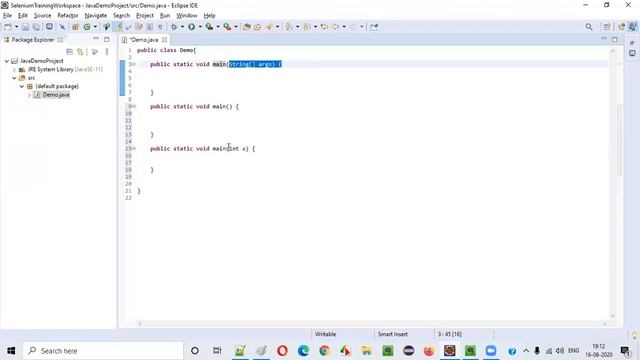Click the Back navigation arrow in the toolbar

coord(336,27)
